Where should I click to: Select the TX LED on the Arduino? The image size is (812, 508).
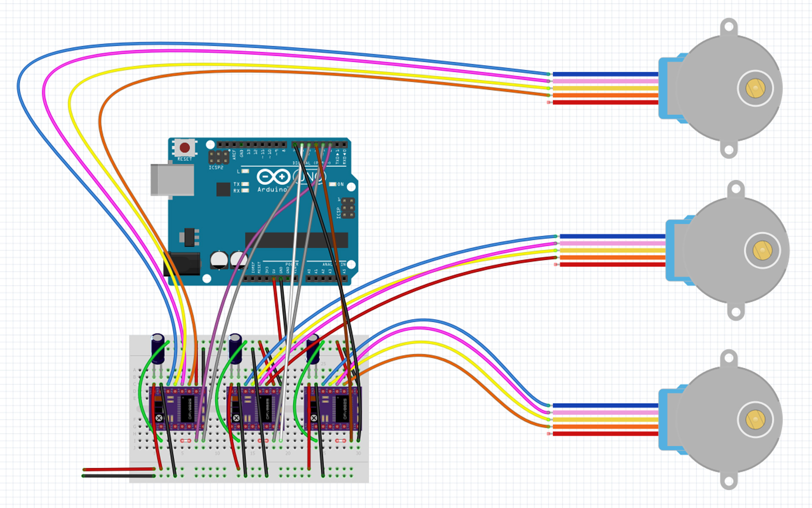coord(244,184)
